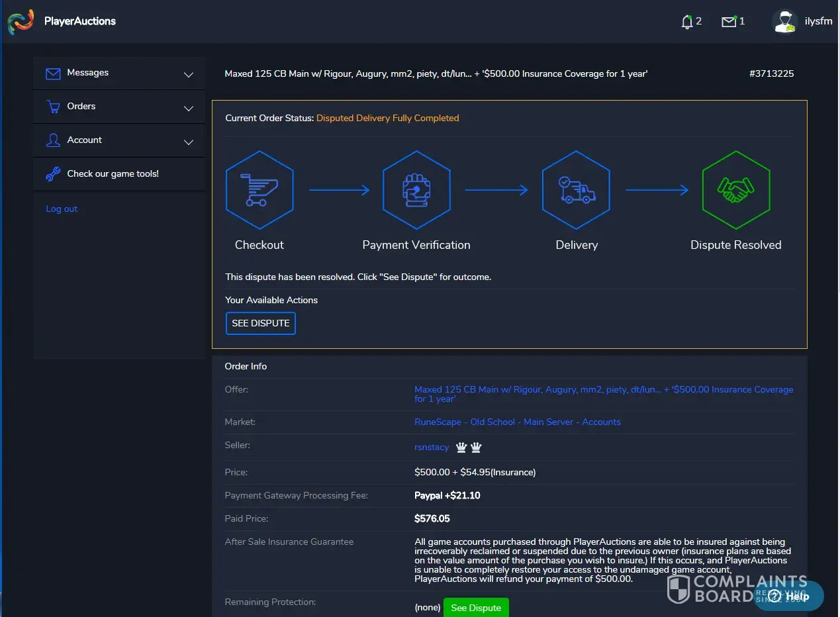Viewport: 840px width, 617px height.
Task: Click the green See Dispute button
Action: [476, 608]
